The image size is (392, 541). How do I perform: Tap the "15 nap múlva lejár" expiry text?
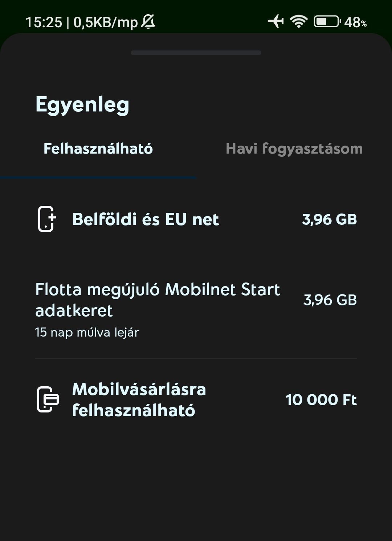pos(87,332)
